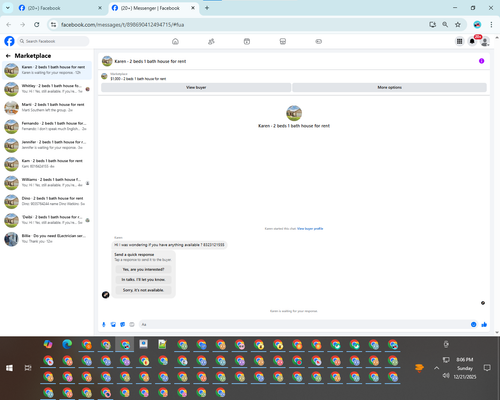Viewport: 500px width, 400px height.
Task: Open the Chrome three-dot menu
Action: (491, 25)
